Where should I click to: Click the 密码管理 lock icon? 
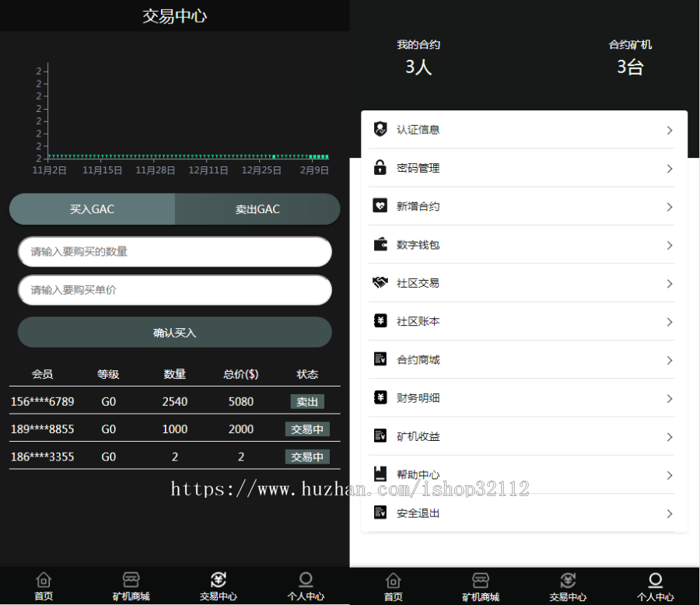pyautogui.click(x=380, y=167)
